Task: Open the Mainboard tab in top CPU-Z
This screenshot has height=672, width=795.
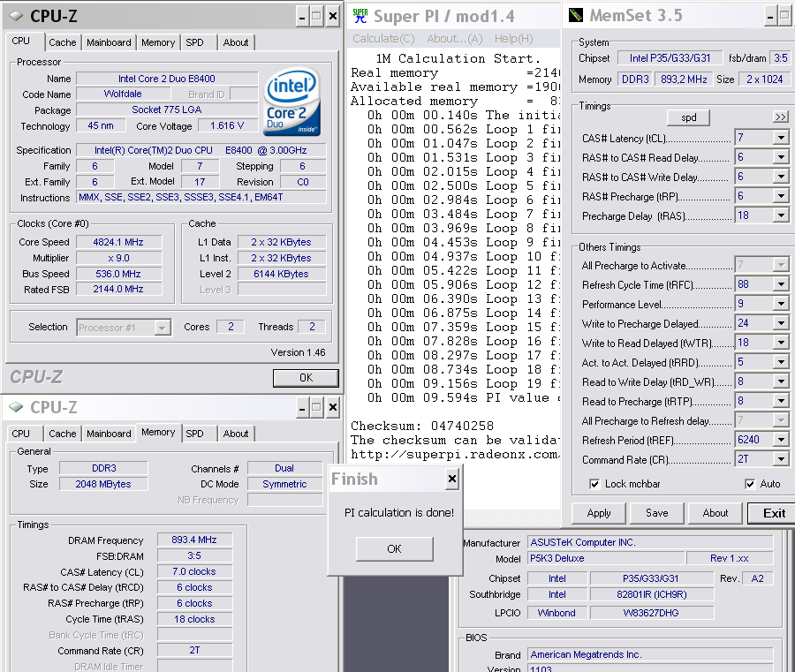Action: click(109, 42)
